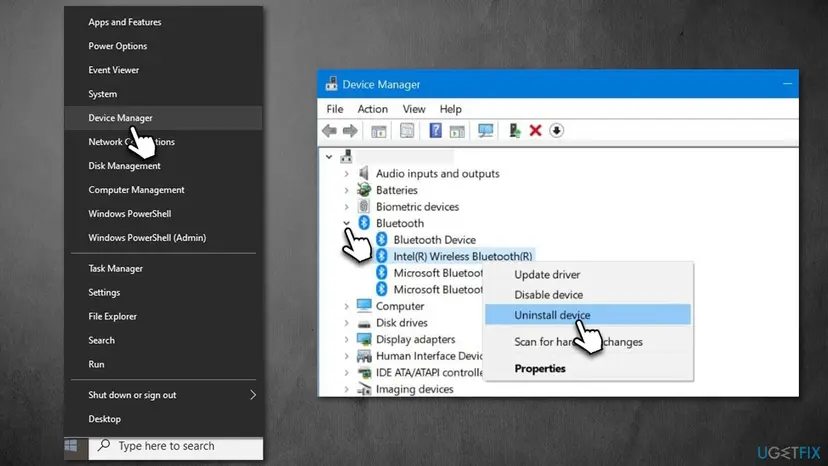Open the Help menu
828x466 pixels.
pos(450,109)
